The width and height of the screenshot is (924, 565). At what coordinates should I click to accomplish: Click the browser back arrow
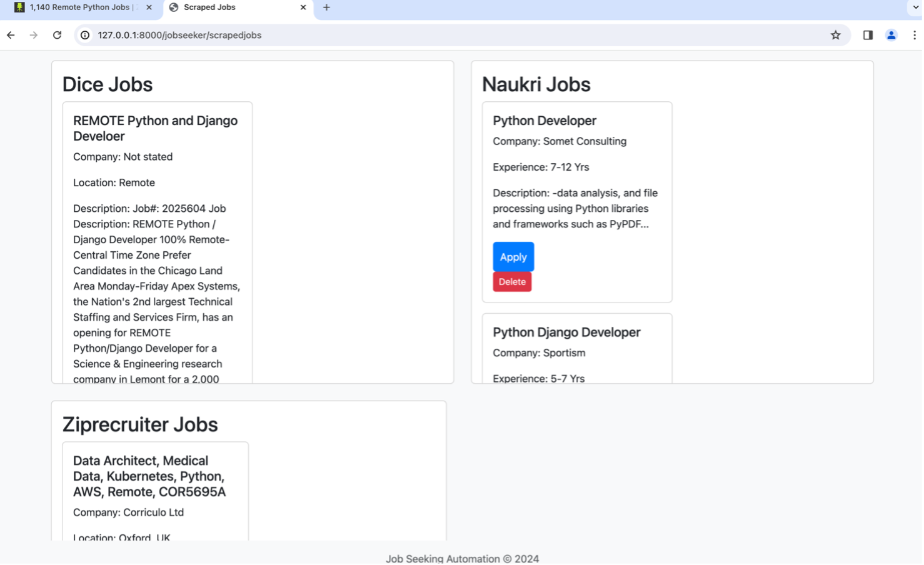pos(11,35)
